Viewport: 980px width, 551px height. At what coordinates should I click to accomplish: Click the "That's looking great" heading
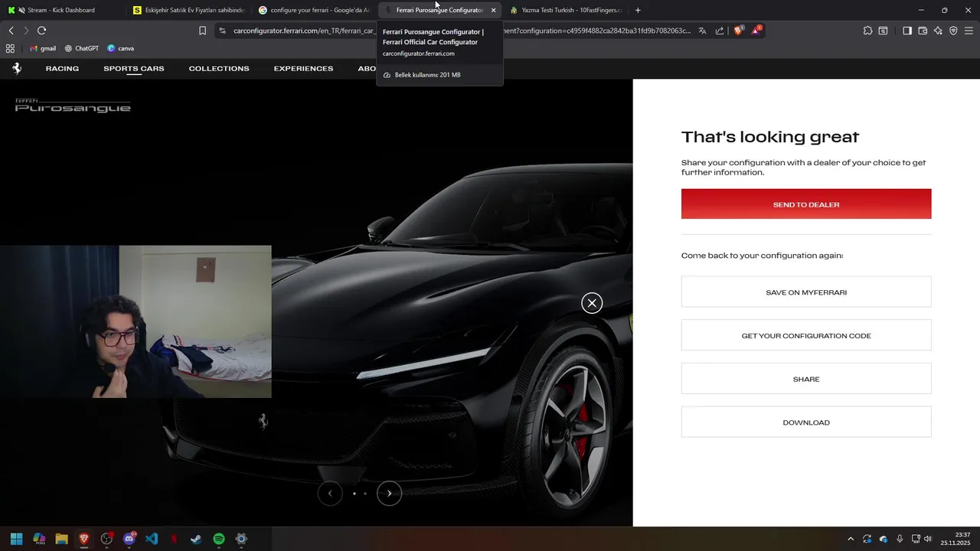pyautogui.click(x=770, y=137)
